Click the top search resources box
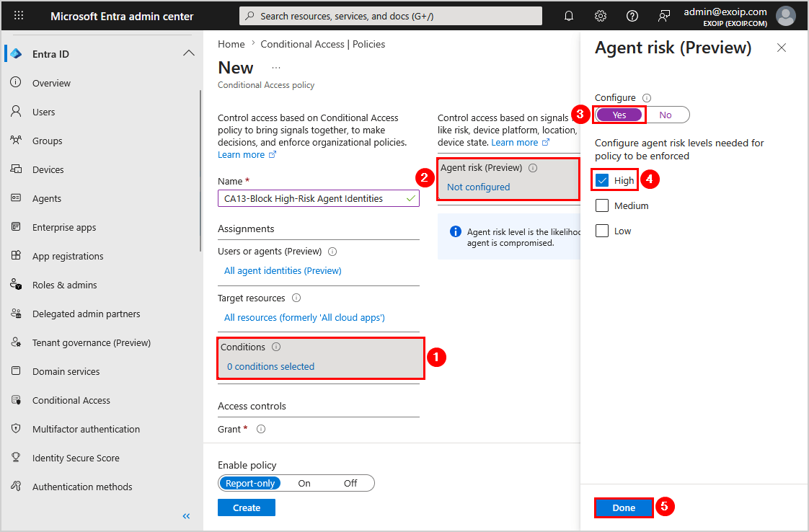809x532 pixels. coord(391,16)
